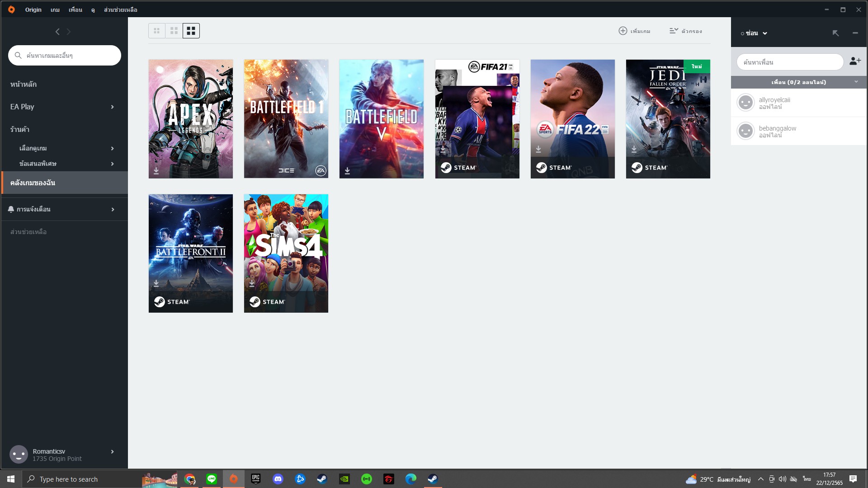Click the Romanticsv profile avatar
The height and width of the screenshot is (488, 868).
19,455
